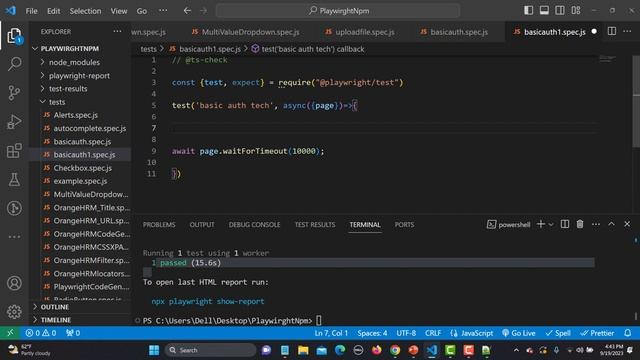Open the Search view in activity bar
The image size is (640, 360).
click(x=14, y=64)
